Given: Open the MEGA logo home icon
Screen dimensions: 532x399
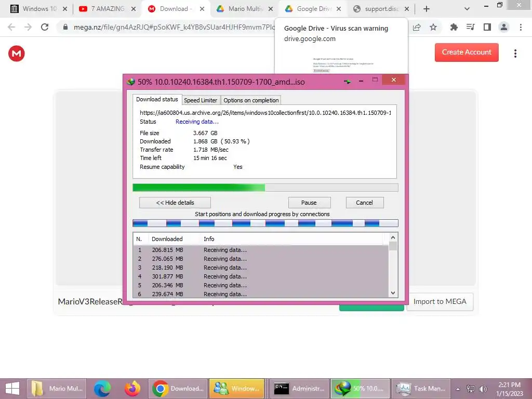Looking at the screenshot, I should pyautogui.click(x=16, y=54).
